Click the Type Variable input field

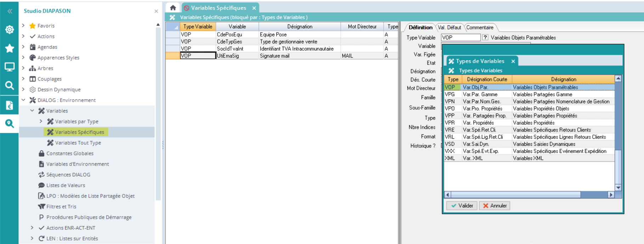pos(461,37)
